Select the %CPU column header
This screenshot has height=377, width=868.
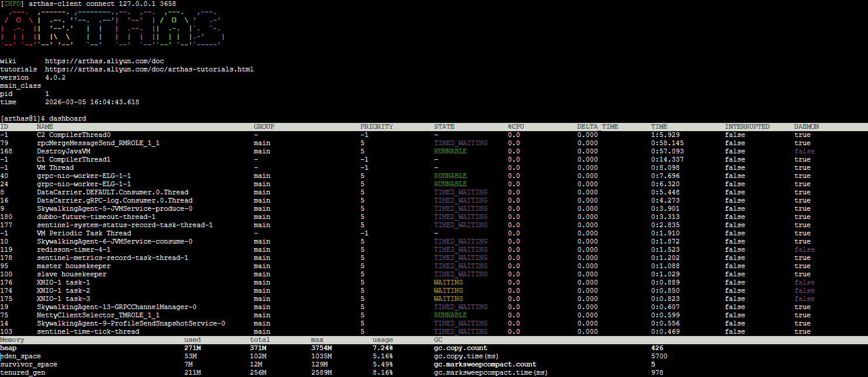(x=517, y=126)
